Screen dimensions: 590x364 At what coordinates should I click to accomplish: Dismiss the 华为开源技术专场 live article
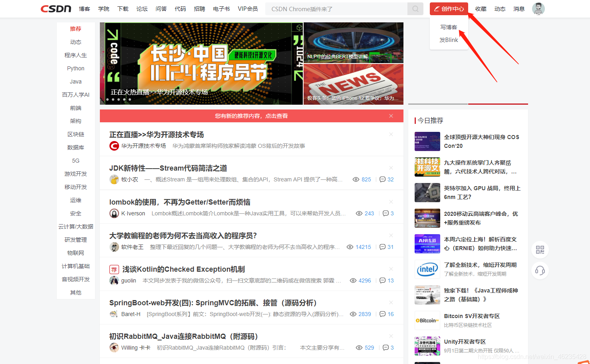click(x=391, y=134)
